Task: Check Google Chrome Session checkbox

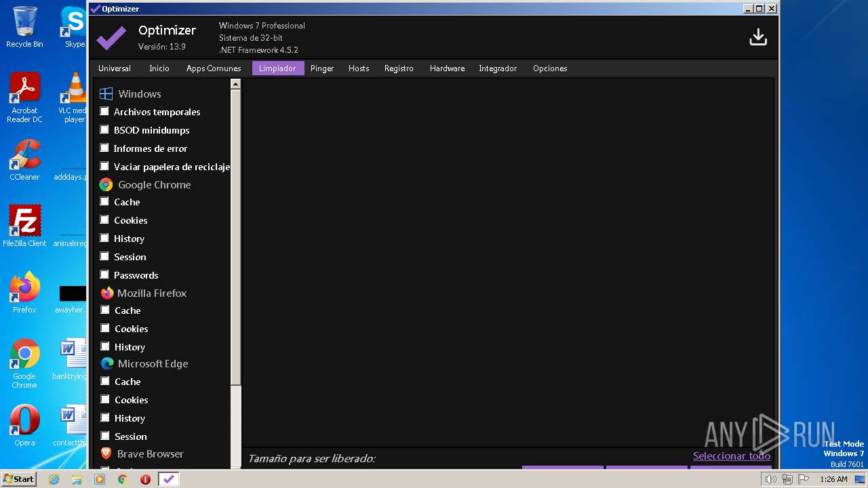Action: point(104,256)
